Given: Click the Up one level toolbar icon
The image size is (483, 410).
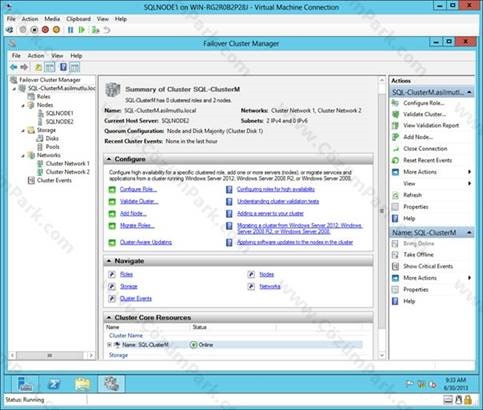Looking at the screenshot, I should tap(38, 67).
